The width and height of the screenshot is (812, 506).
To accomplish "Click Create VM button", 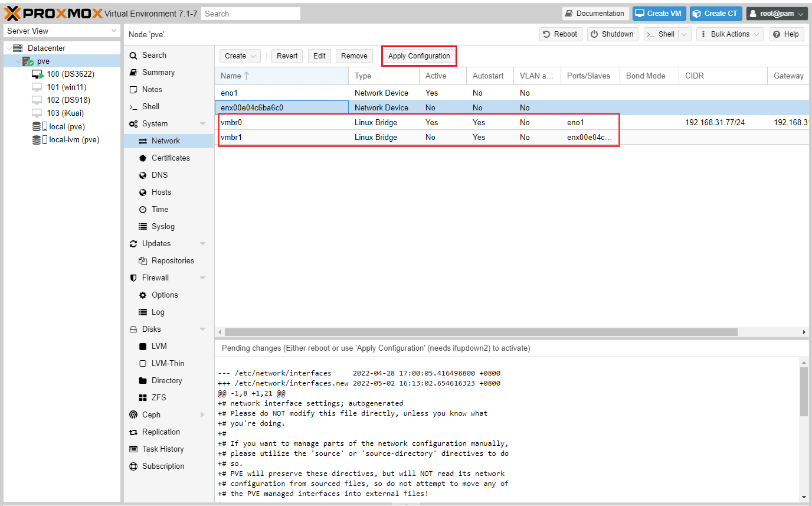I will click(659, 14).
